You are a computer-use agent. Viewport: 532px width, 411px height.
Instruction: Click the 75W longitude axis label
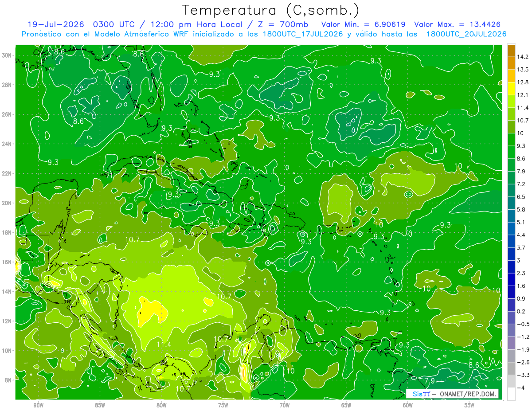point(223,405)
